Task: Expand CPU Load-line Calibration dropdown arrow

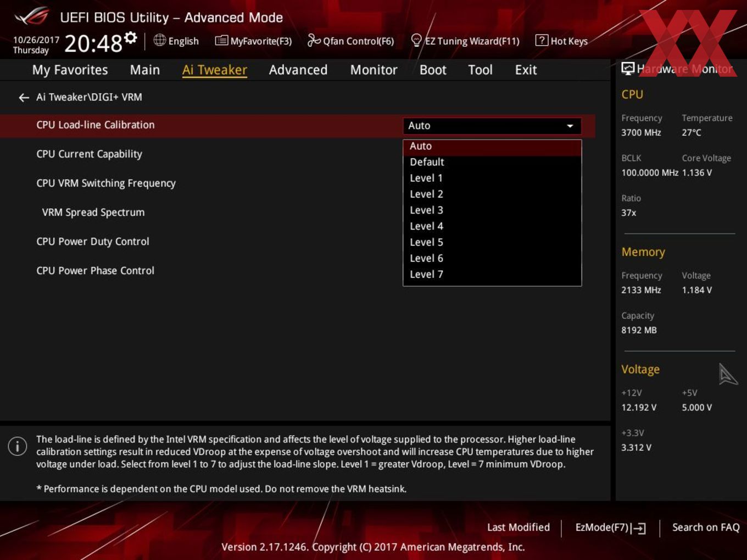Action: [x=570, y=126]
